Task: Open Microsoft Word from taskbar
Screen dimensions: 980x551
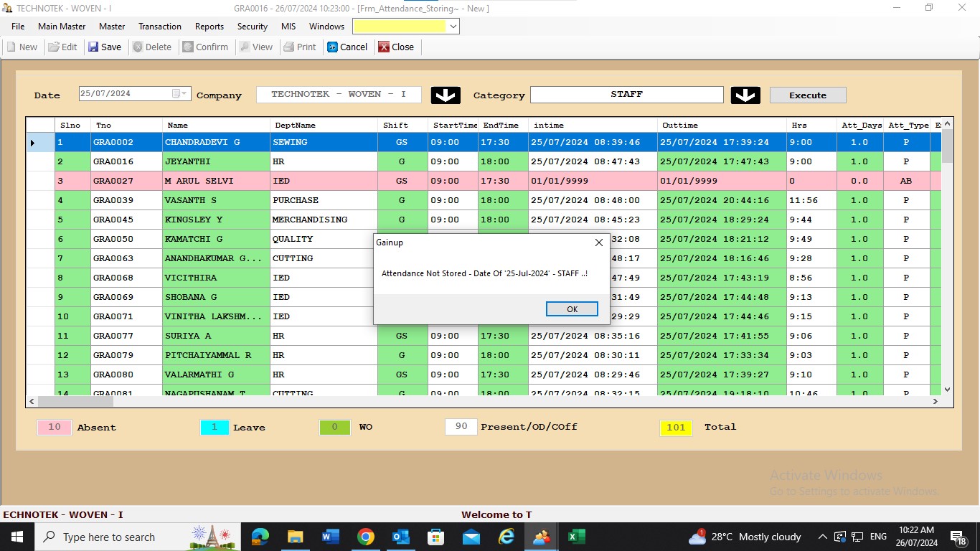Action: point(330,537)
